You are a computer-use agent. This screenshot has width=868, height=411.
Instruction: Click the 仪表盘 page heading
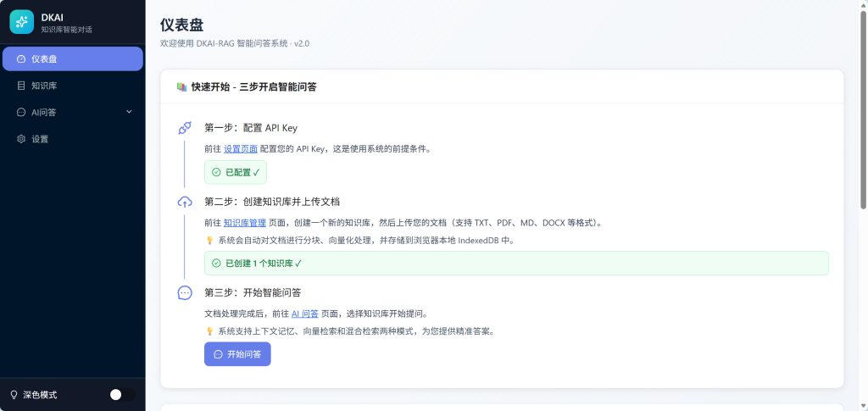181,25
